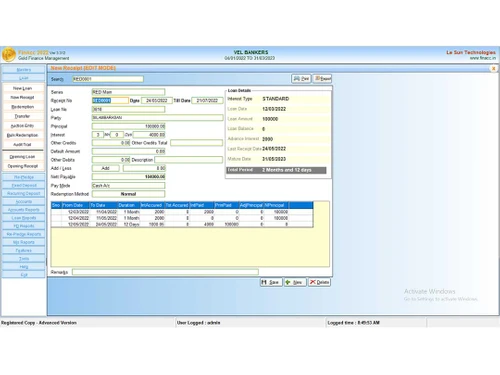Screen dimensions: 500x375
Task: Click the Search input field
Action: tap(108, 79)
